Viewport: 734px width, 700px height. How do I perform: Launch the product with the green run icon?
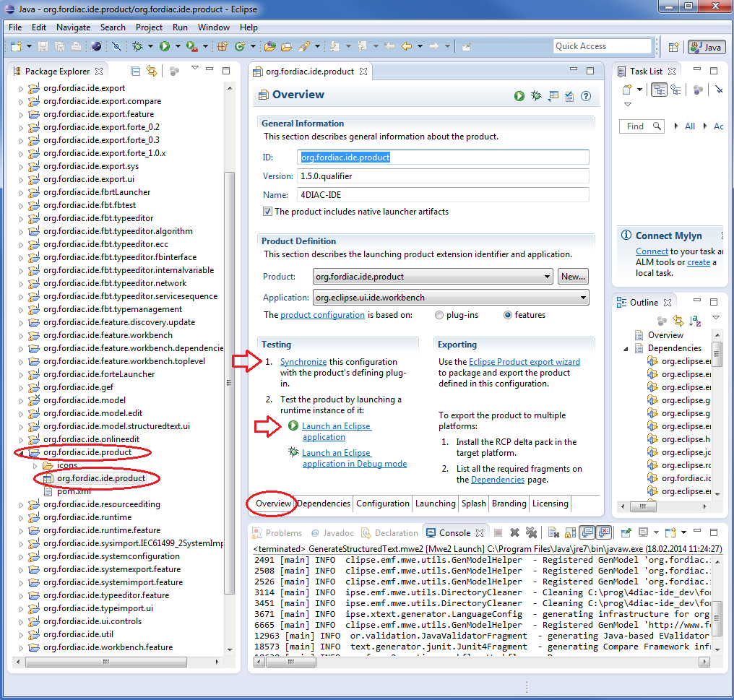coord(519,95)
